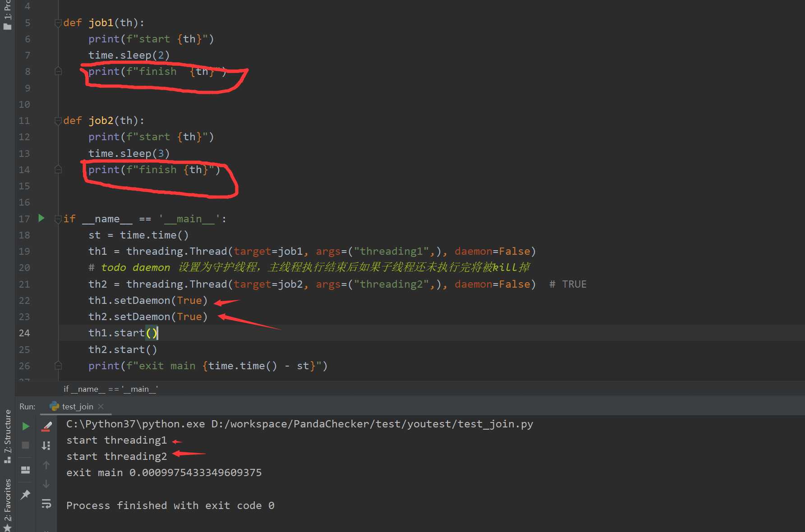
Task: Place cursor on 'th2.setDaemon(True)' code line
Action: (148, 316)
